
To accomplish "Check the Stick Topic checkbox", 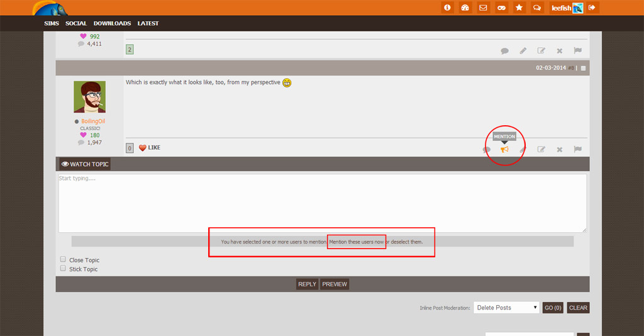I will point(63,268).
